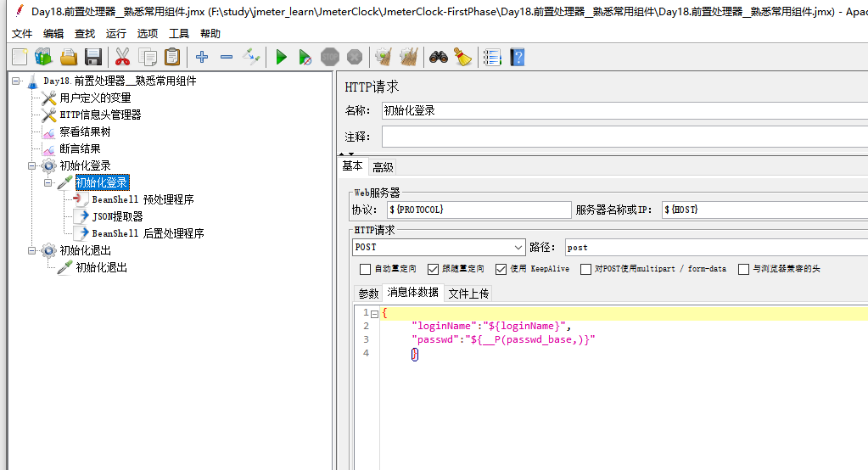Switch to the 基本 tab

[x=353, y=166]
